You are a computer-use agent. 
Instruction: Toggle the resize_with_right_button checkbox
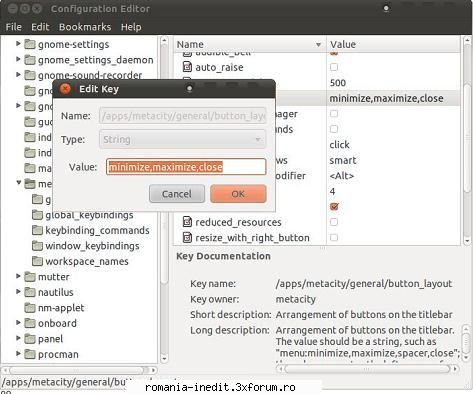[x=334, y=237]
